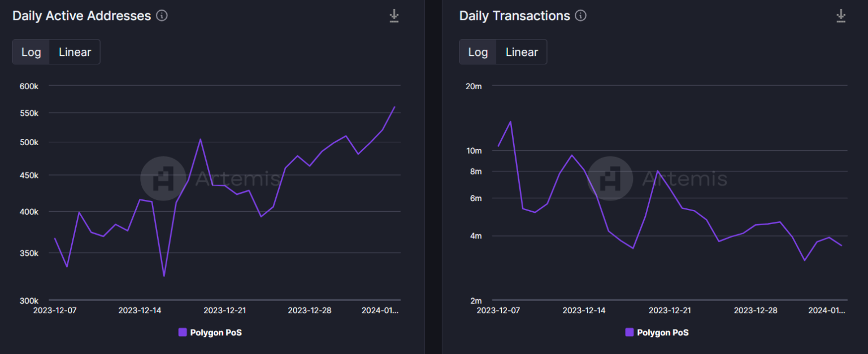Toggle Polygon PoS legend label in Active Addresses
Image resolution: width=868 pixels, height=354 pixels.
pos(216,333)
